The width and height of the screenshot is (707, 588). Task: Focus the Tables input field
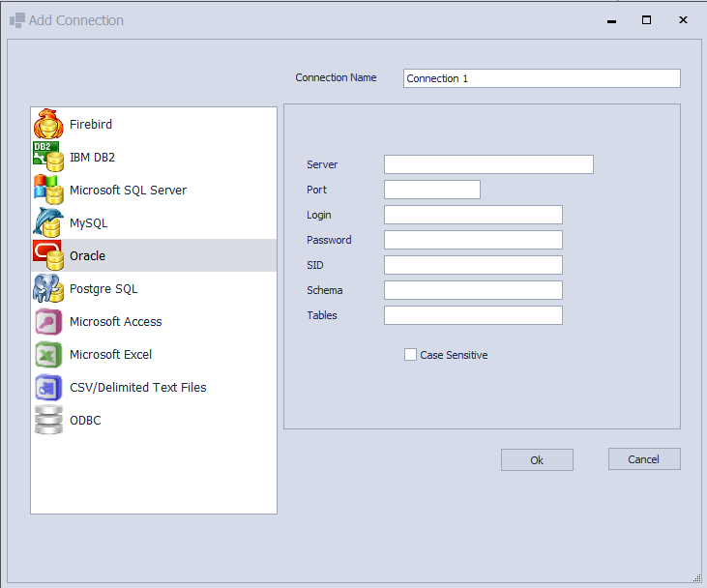(474, 315)
